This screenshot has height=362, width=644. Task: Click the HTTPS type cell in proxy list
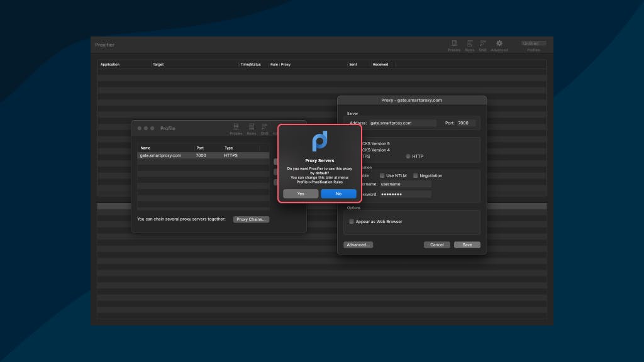click(x=230, y=156)
